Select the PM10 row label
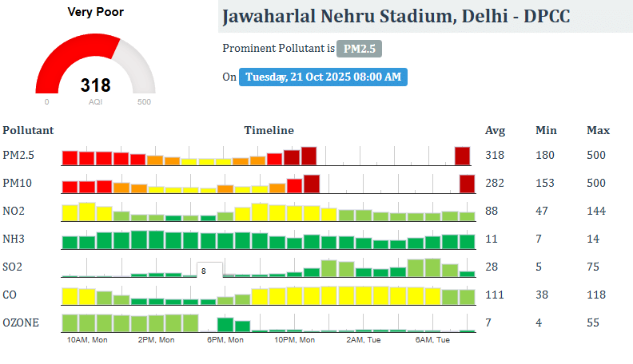 (x=18, y=184)
